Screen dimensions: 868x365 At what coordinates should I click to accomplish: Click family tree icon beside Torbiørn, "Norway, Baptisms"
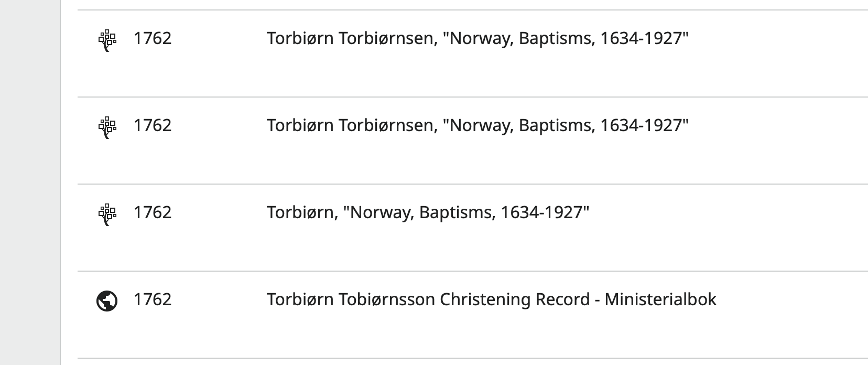[x=107, y=214]
